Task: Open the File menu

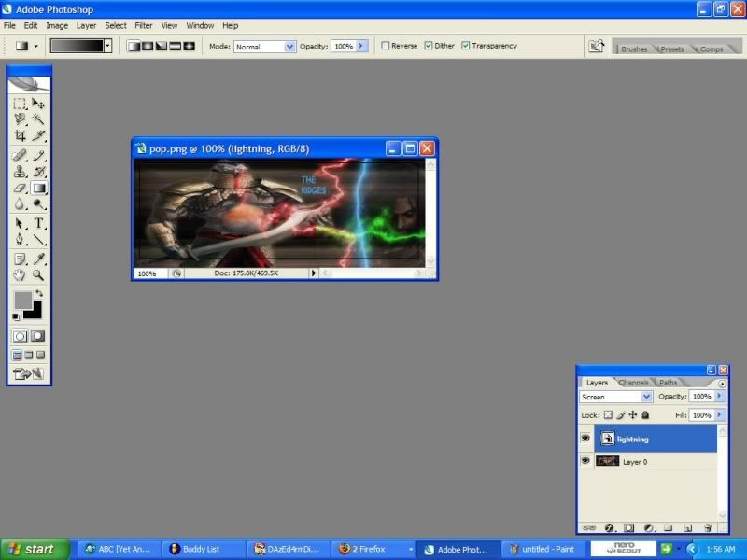Action: coord(9,26)
